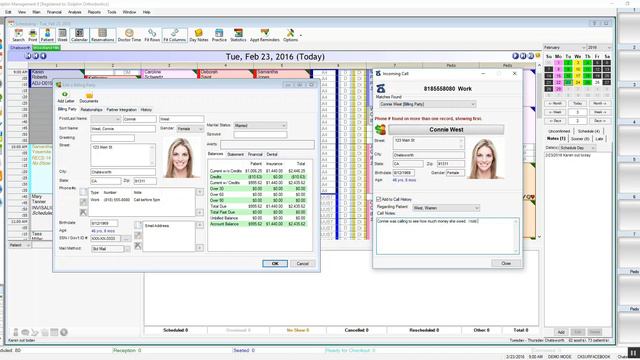Switch to Financial tab
This screenshot has width=640, height=360.
(x=255, y=154)
